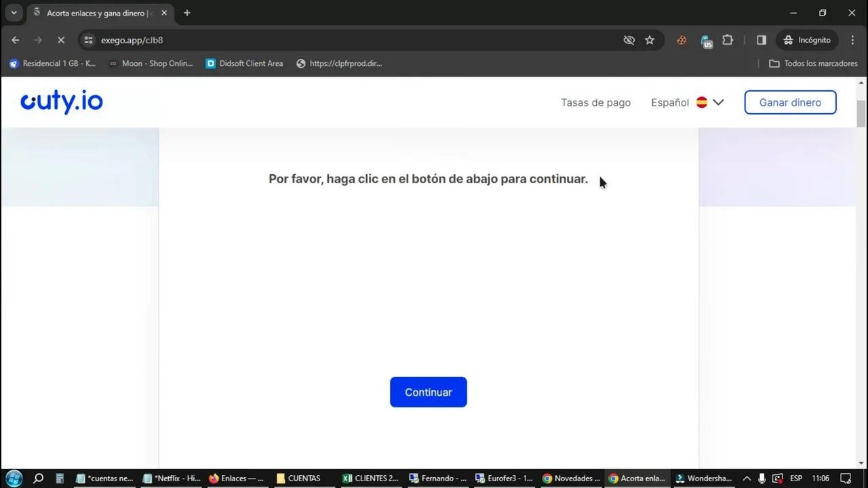Open the side panel icon
The width and height of the screenshot is (868, 488).
tap(761, 40)
